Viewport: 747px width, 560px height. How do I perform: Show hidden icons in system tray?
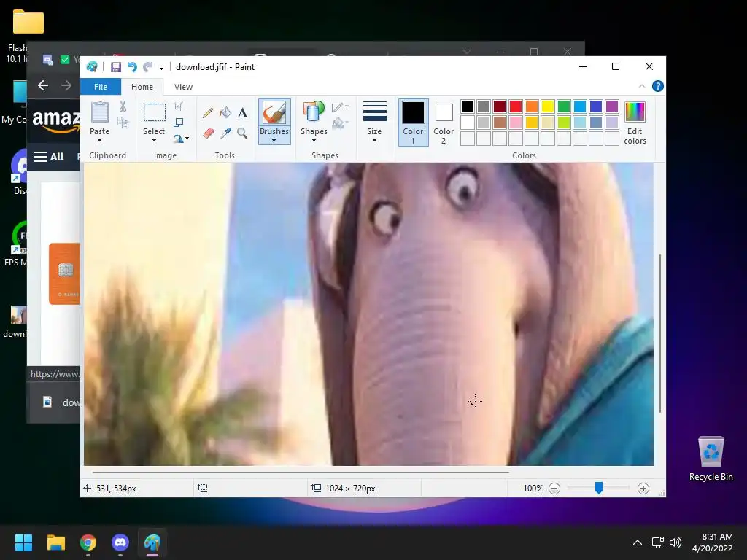(637, 542)
